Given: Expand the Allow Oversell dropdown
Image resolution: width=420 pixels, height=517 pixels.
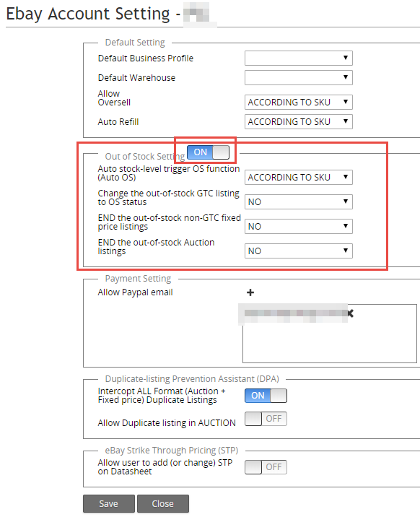Looking at the screenshot, I should click(299, 103).
